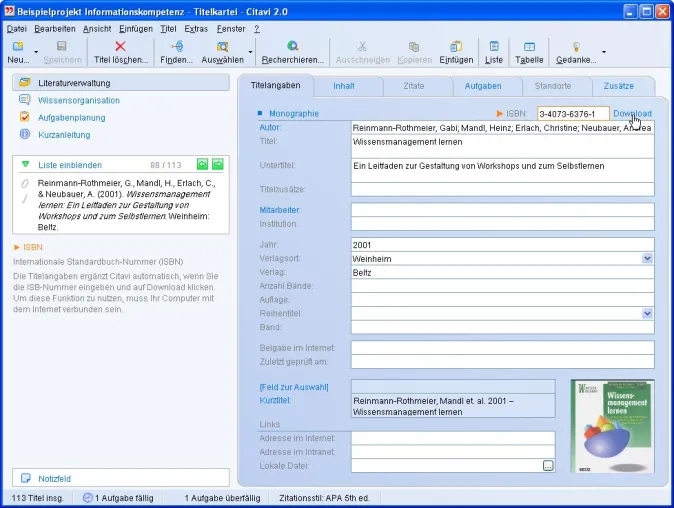Switch to the Zitate tab
674x508 pixels.
point(414,86)
